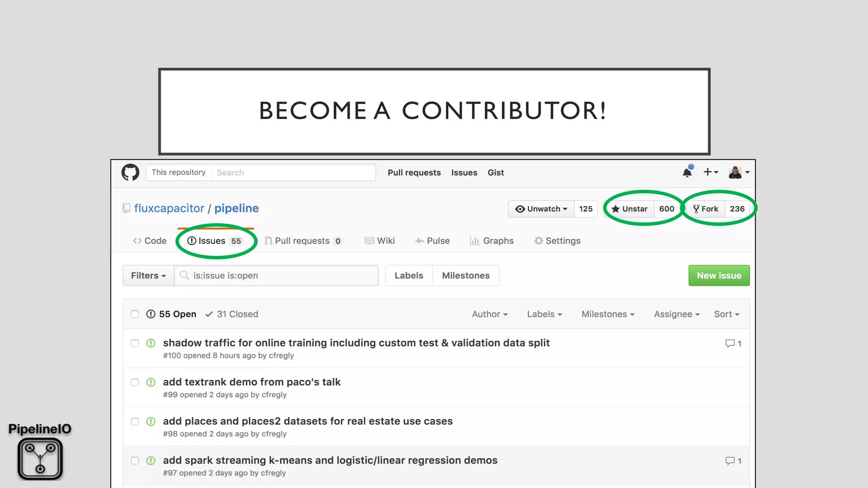
Task: Show the 55 Open issues
Action: [171, 314]
